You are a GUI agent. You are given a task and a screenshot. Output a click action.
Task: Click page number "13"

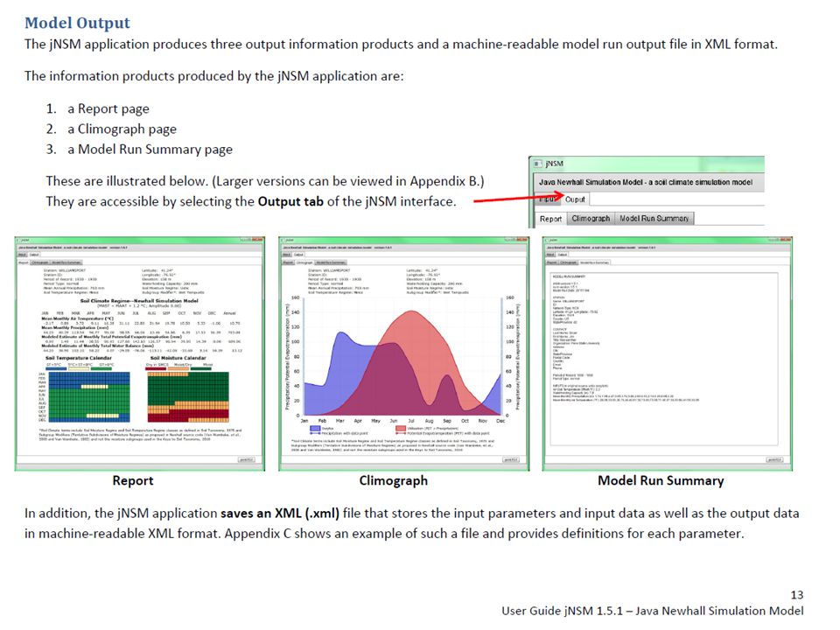[796, 595]
